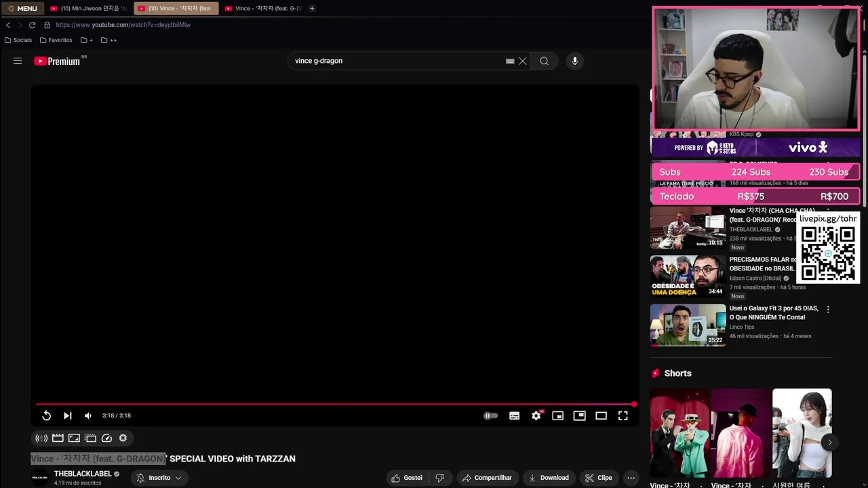The width and height of the screenshot is (868, 488).
Task: Start voice search with the microphone
Action: (575, 61)
